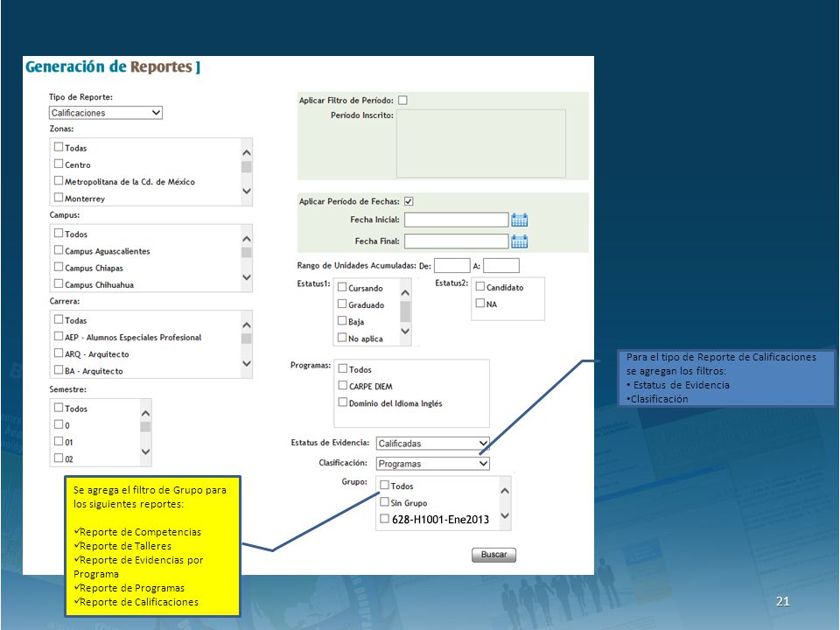This screenshot has width=840, height=630.
Task: Enable the Monterrey zone checkbox
Action: click(59, 198)
